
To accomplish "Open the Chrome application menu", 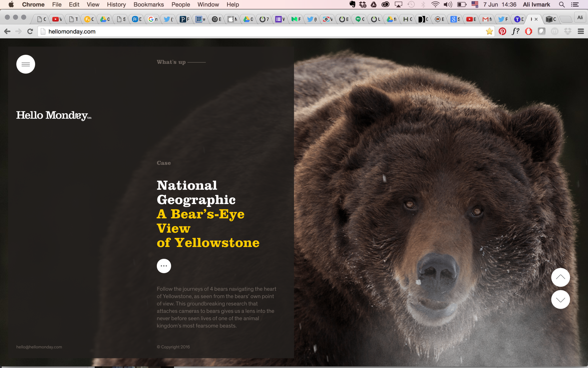I will click(33, 5).
